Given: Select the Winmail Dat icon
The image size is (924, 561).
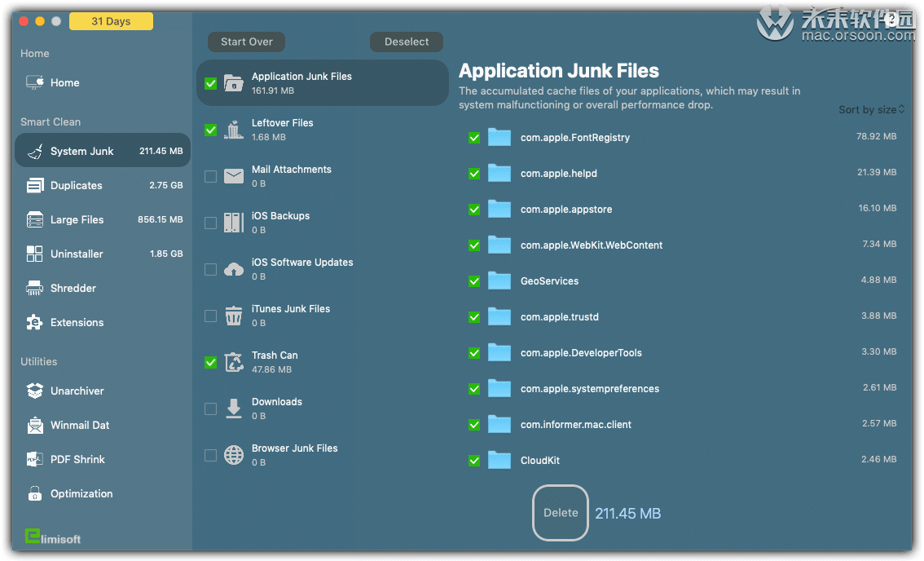Looking at the screenshot, I should pyautogui.click(x=35, y=426).
